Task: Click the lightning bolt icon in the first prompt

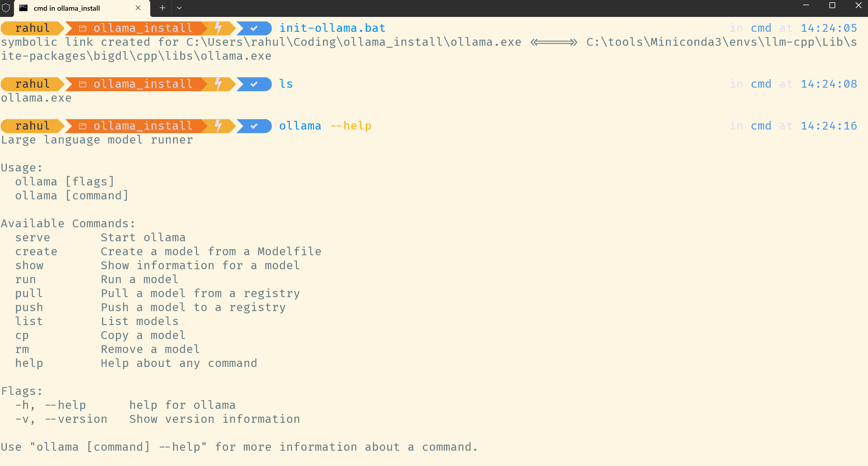Action: pyautogui.click(x=219, y=28)
